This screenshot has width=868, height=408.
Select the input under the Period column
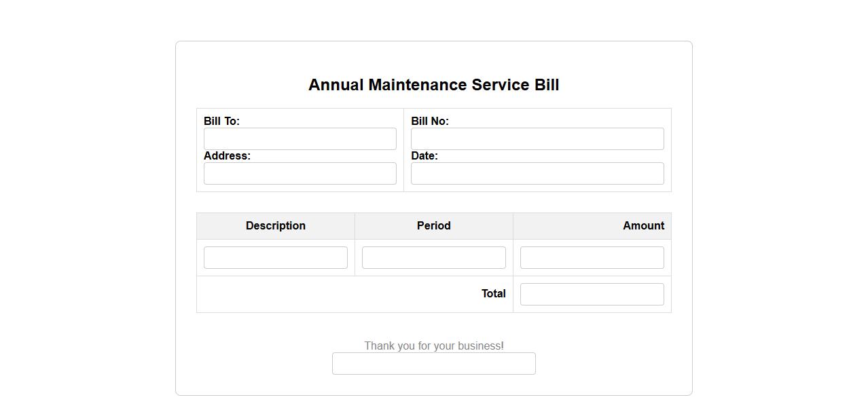tap(433, 257)
